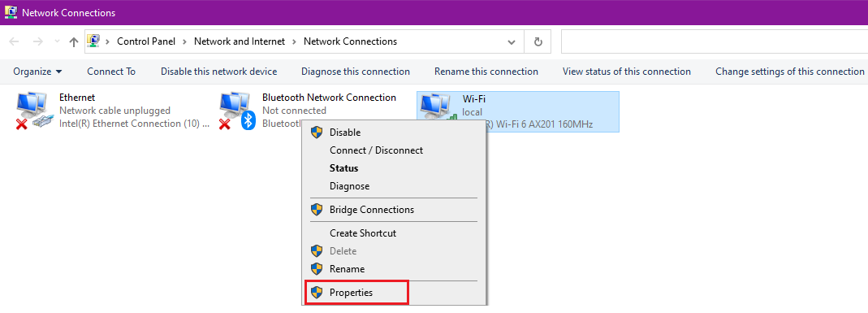The height and width of the screenshot is (313, 868).
Task: Click 'Not connected' status text
Action: coord(294,111)
